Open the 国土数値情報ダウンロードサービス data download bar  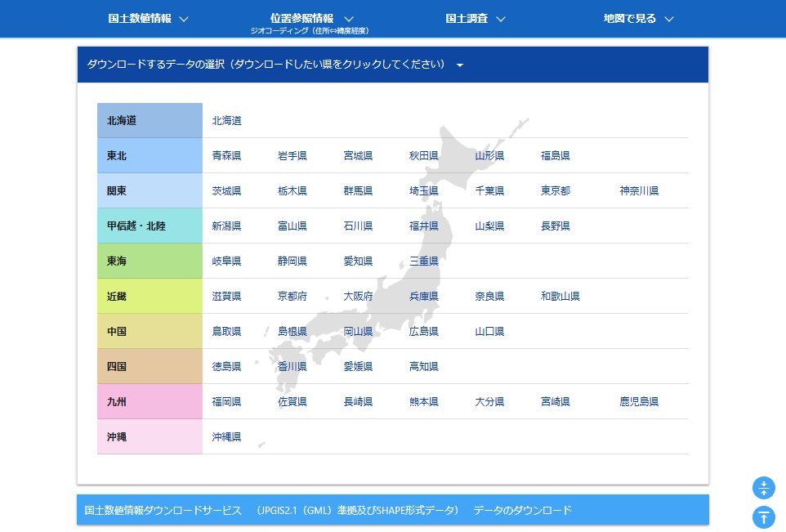(x=392, y=510)
